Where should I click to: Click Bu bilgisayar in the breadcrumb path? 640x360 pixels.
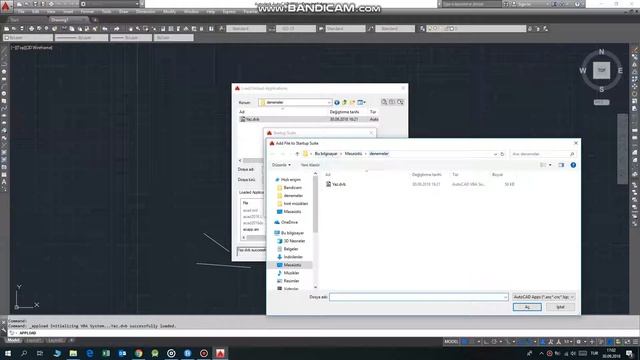pyautogui.click(x=326, y=154)
